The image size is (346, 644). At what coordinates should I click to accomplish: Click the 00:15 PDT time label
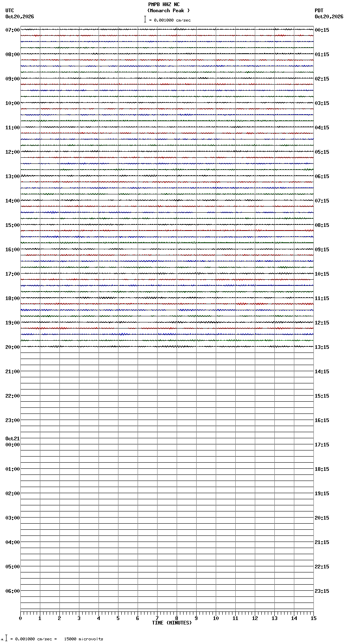tap(322, 30)
